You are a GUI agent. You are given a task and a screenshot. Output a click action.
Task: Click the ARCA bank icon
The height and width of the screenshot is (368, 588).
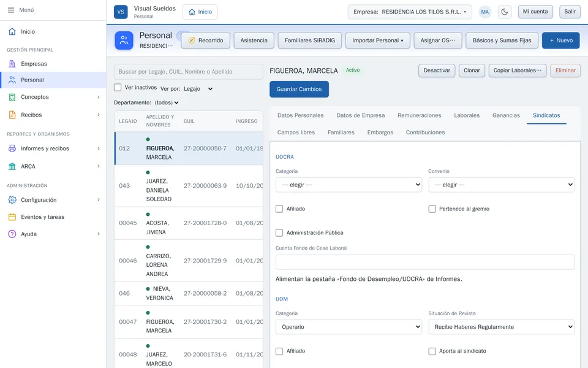[x=12, y=166]
